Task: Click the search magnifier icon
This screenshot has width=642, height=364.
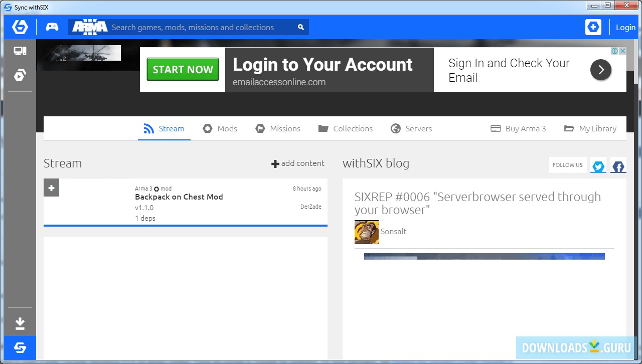Action: pyautogui.click(x=301, y=27)
